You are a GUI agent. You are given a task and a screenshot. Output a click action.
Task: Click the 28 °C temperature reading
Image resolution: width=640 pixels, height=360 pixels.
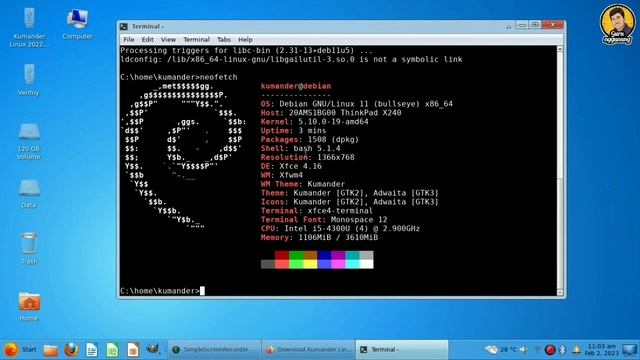508,349
